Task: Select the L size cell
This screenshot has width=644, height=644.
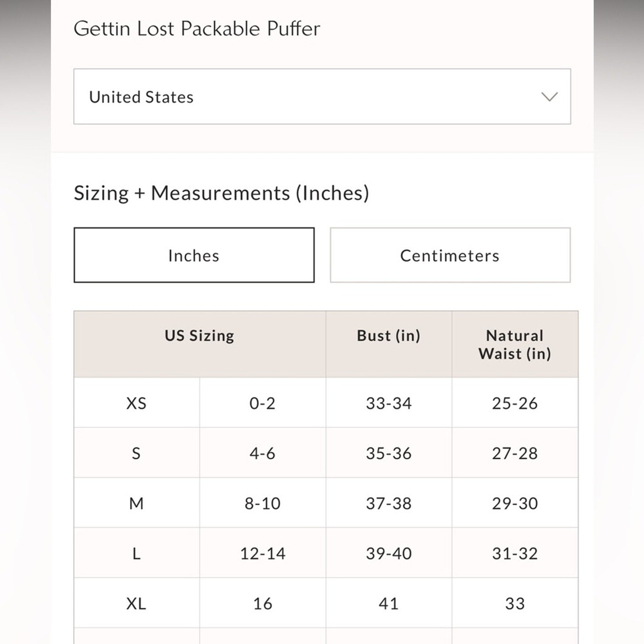Action: click(x=136, y=553)
